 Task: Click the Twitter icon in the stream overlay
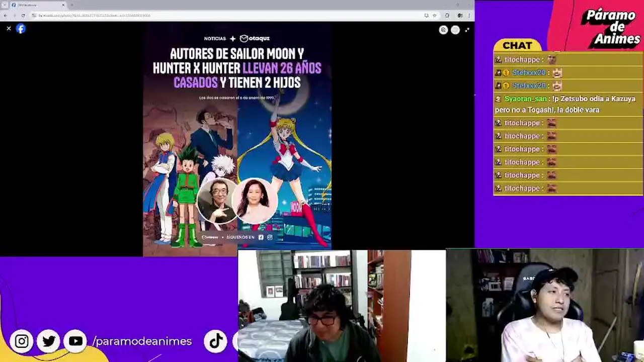tap(49, 341)
